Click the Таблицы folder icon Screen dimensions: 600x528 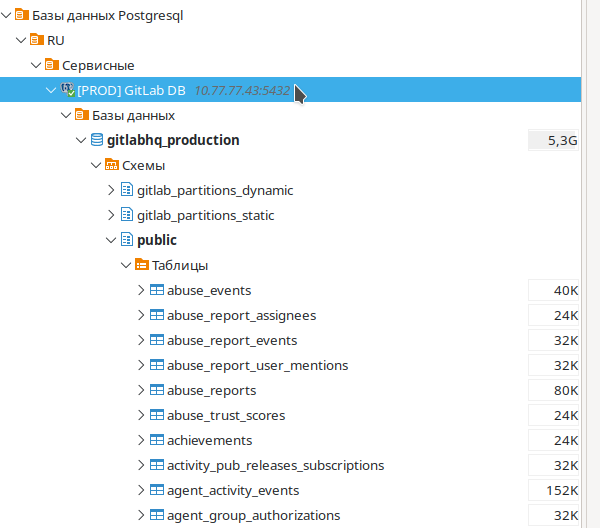point(142,265)
